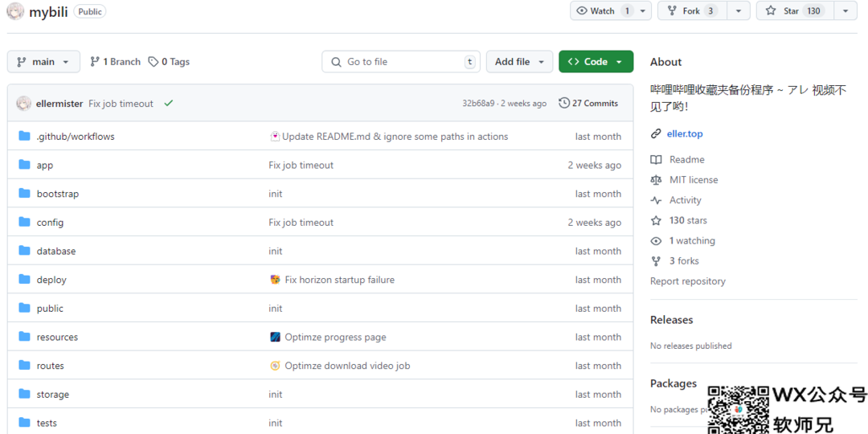Screen dimensions: 868x434
Task: Open commit Optimze download video job
Action: 347,366
